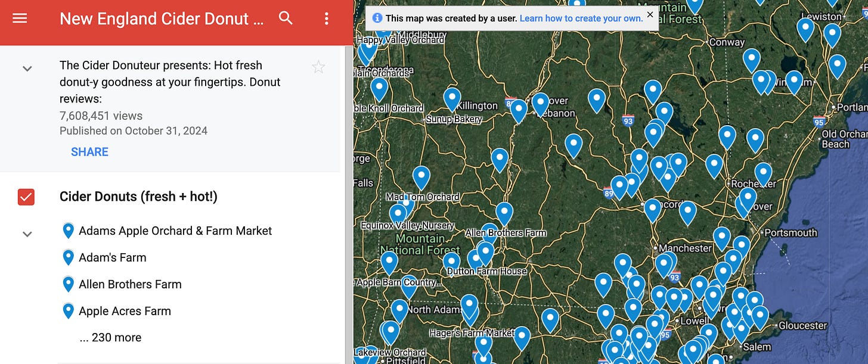Click map pin above Mad Tom Orchard
Viewport: 868px width, 364px height.
coord(421,177)
